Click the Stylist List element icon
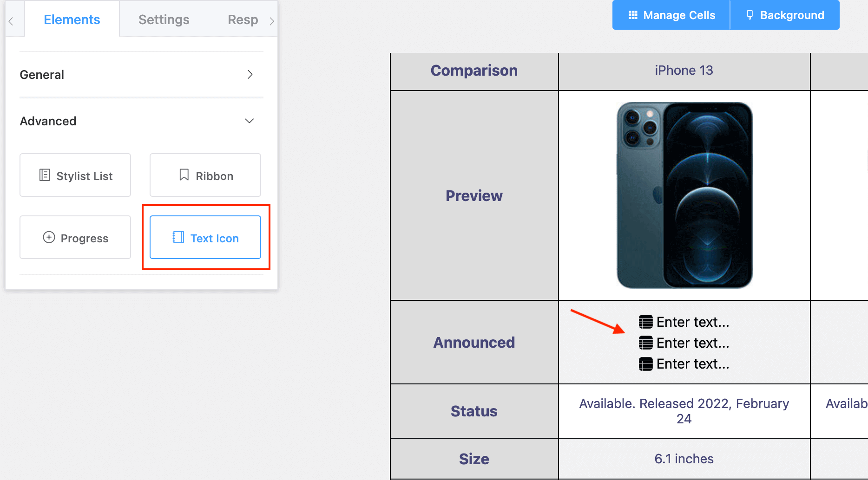The height and width of the screenshot is (480, 868). point(45,175)
